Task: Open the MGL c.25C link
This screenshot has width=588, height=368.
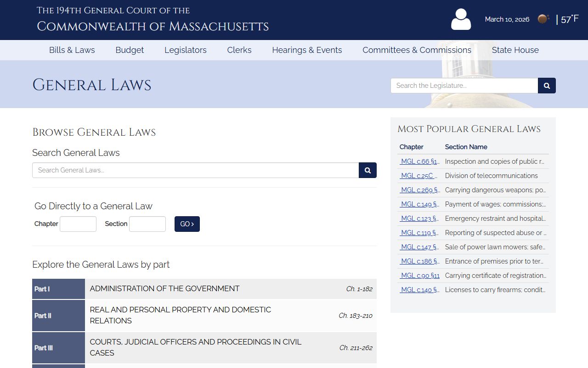Action: point(418,176)
